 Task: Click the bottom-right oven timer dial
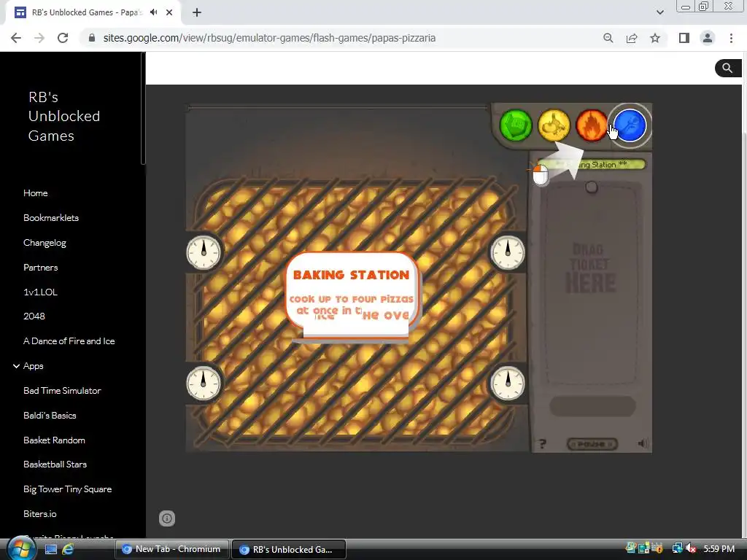point(508,384)
